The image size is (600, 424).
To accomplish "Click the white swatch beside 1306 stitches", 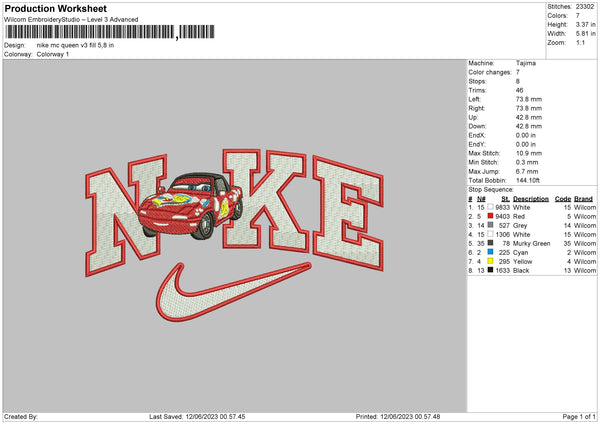I will [x=490, y=234].
